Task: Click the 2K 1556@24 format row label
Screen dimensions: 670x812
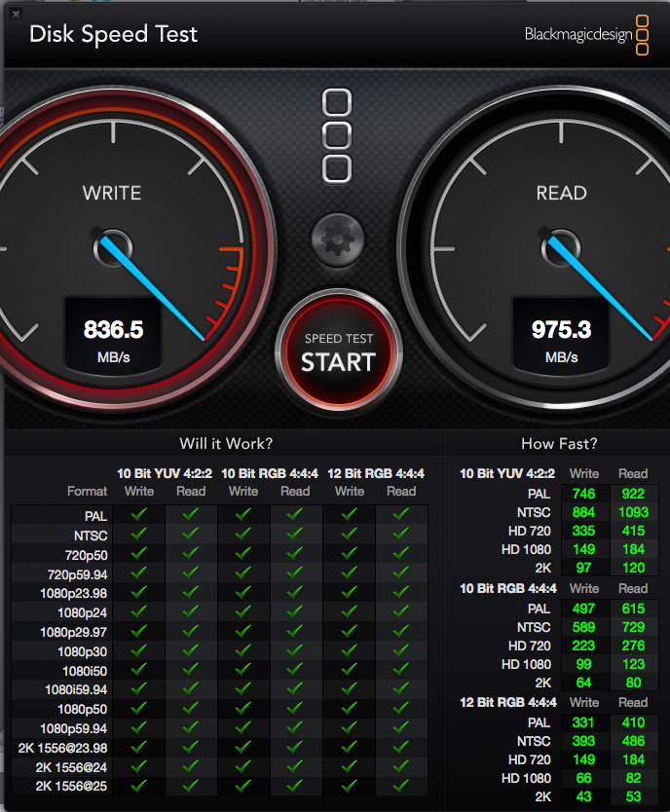Action: click(71, 767)
